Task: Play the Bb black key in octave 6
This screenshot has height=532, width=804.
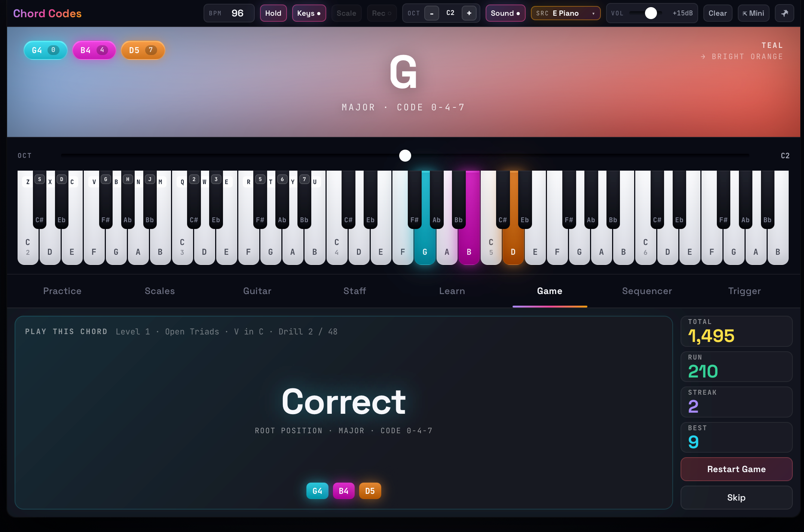Action: pos(767,200)
